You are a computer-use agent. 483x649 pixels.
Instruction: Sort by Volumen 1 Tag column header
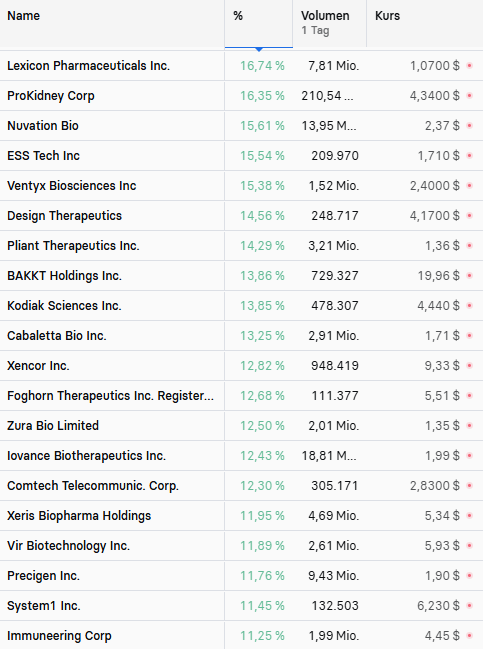point(325,23)
